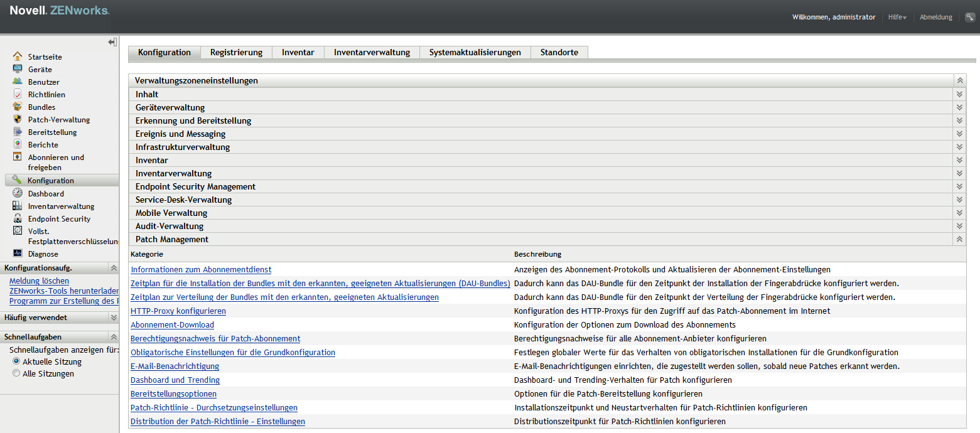
Task: Open HTTP-Proxy konfigurieren link
Action: click(178, 311)
